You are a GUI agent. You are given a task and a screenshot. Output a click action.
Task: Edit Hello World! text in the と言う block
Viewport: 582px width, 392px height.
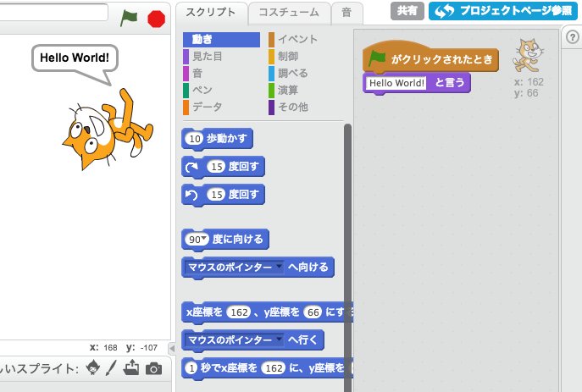pos(396,83)
